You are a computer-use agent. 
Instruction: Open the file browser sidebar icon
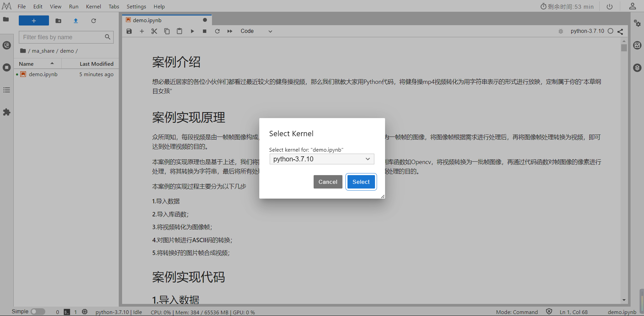6,19
